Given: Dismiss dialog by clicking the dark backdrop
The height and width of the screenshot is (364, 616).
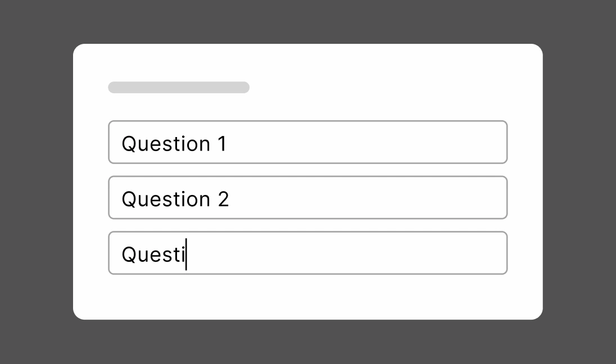Looking at the screenshot, I should coord(307,21).
